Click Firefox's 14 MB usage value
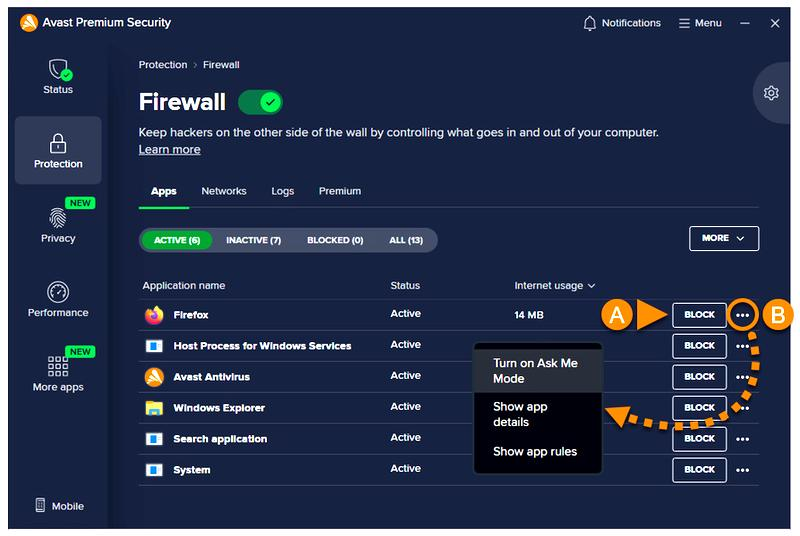Viewport: 800px width, 536px height. 529,315
